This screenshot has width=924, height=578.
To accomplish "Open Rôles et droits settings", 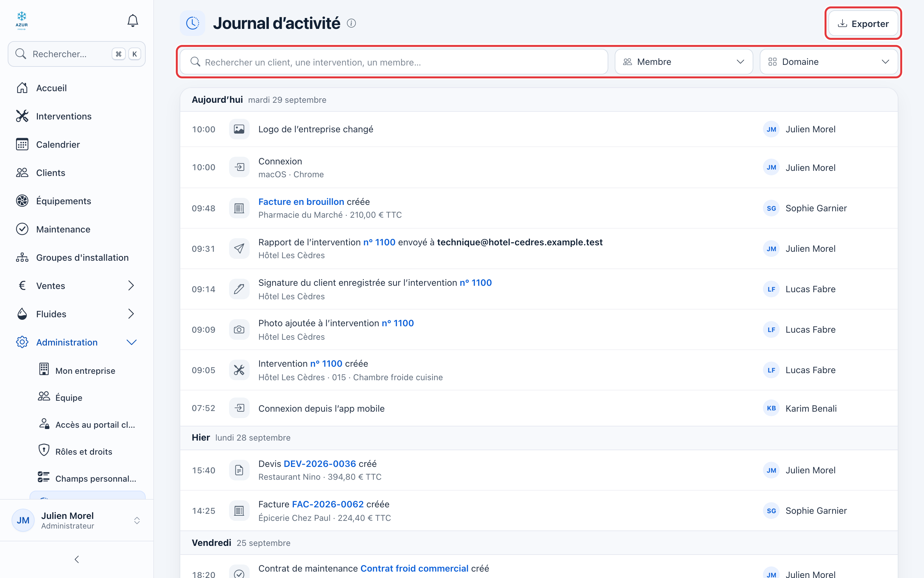I will pyautogui.click(x=88, y=451).
